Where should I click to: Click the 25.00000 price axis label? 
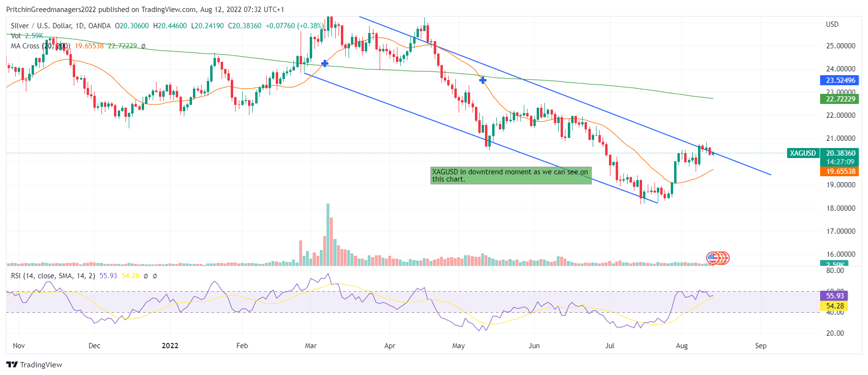point(841,46)
